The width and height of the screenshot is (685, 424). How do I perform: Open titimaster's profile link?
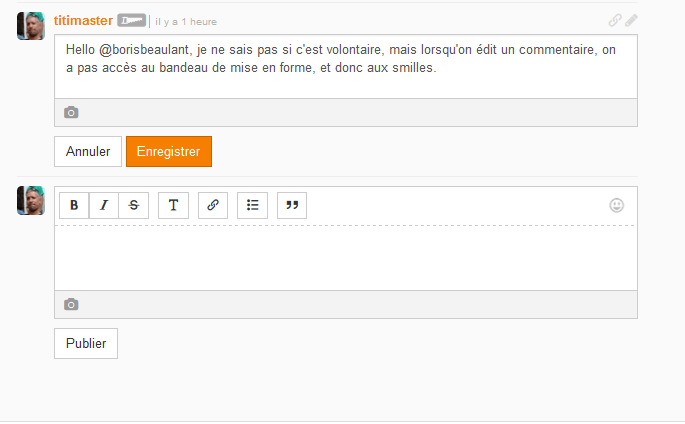pyautogui.click(x=83, y=21)
